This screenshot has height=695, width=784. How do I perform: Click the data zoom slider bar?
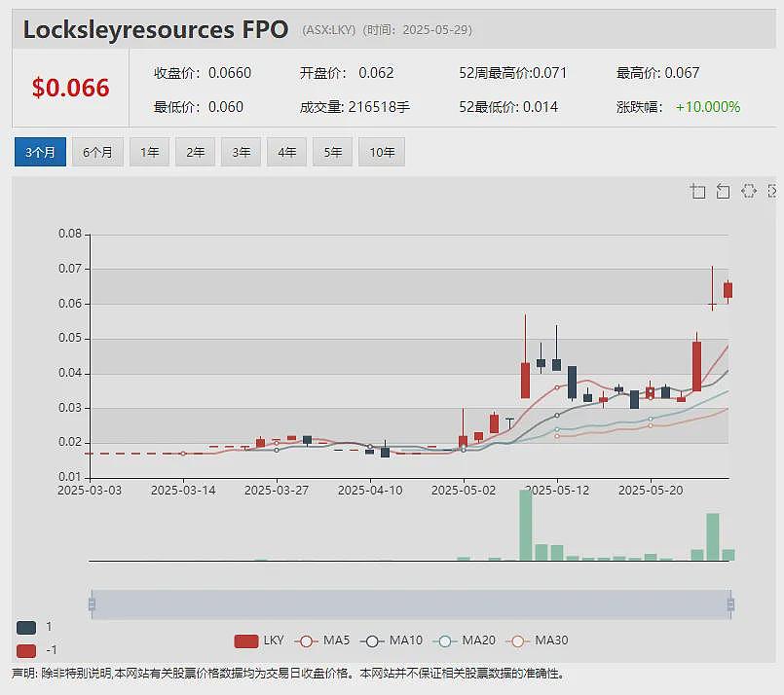point(410,604)
